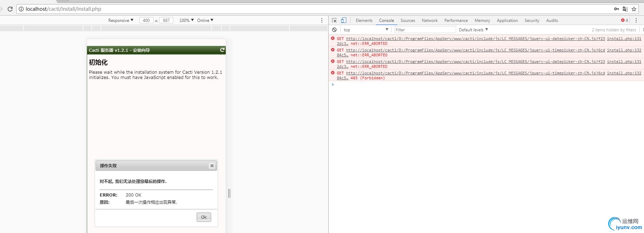Open the Responsive device dropdown
This screenshot has height=233, width=644.
(x=121, y=21)
